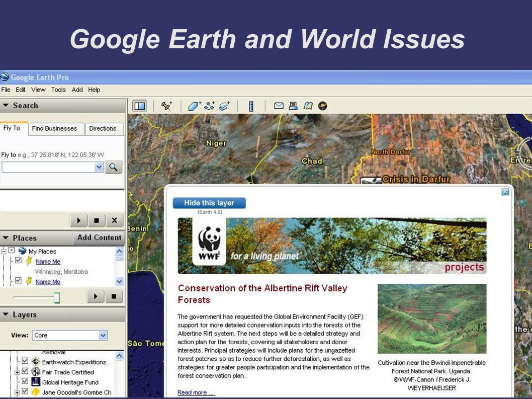
Task: Close the WWF info balloon
Action: coord(505,192)
